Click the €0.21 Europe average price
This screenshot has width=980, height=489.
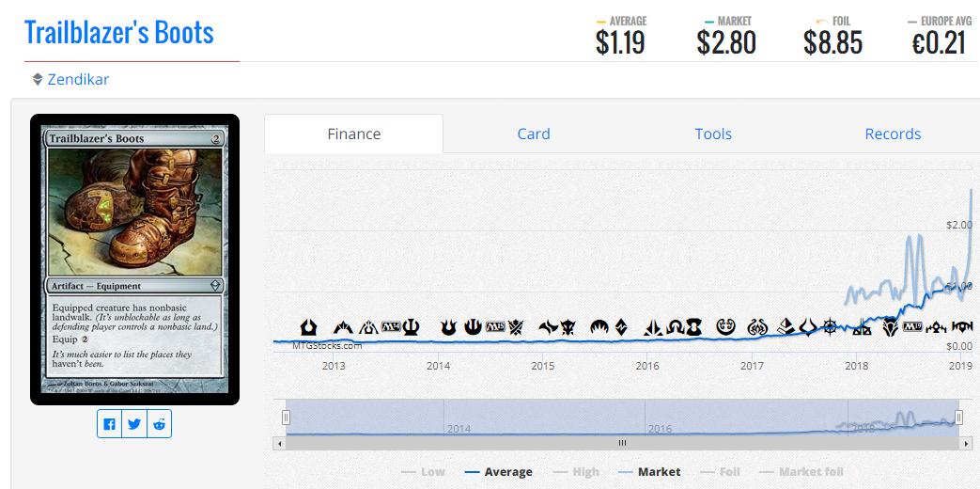pos(939,42)
